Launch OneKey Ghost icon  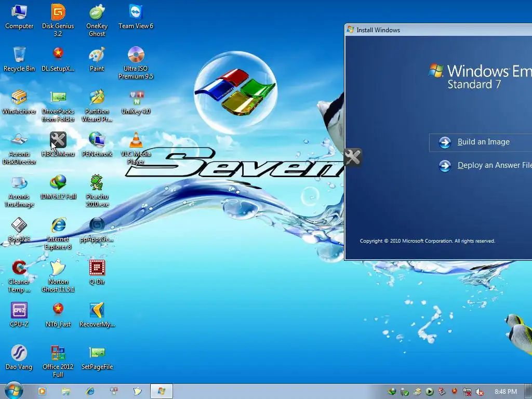coord(97,20)
